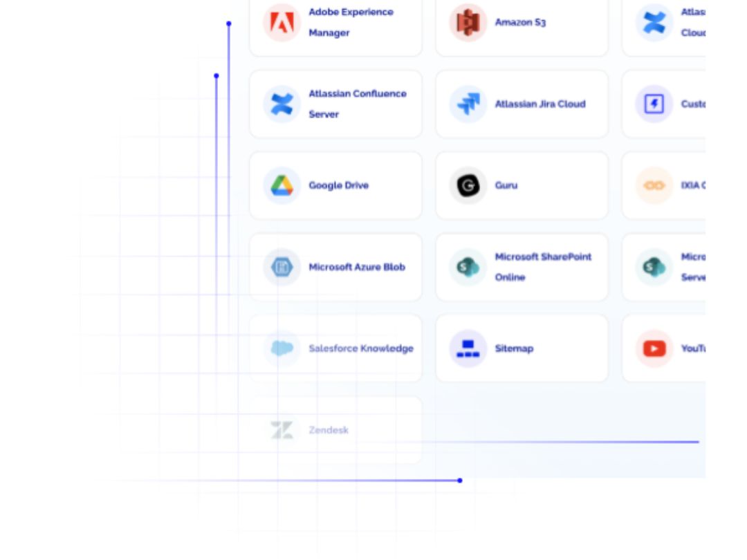Click the IXIA orange link icon
747x560 pixels.
(x=654, y=185)
